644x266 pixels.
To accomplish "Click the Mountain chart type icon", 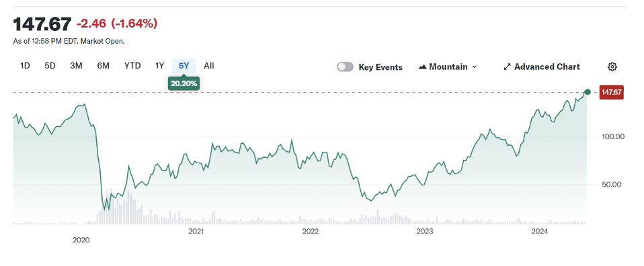I will tap(422, 67).
